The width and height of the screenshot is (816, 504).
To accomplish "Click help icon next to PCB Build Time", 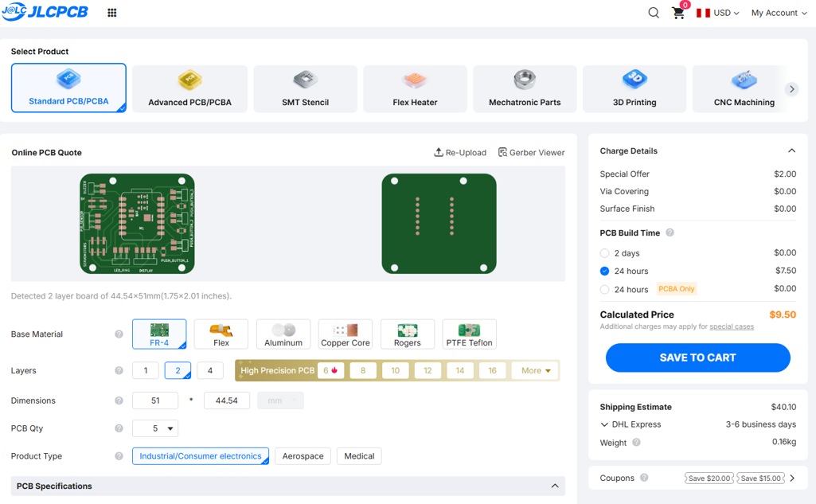I will tap(670, 232).
